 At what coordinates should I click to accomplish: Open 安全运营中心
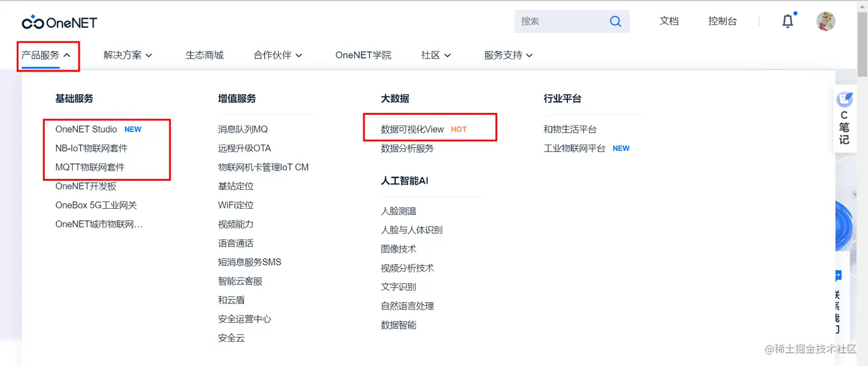[x=244, y=318]
